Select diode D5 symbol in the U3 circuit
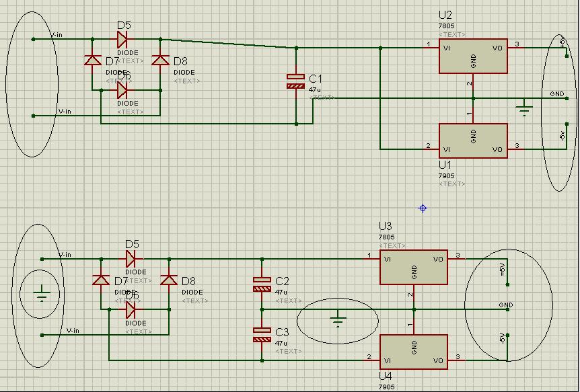Image resolution: width=580 pixels, height=392 pixels. (x=131, y=259)
